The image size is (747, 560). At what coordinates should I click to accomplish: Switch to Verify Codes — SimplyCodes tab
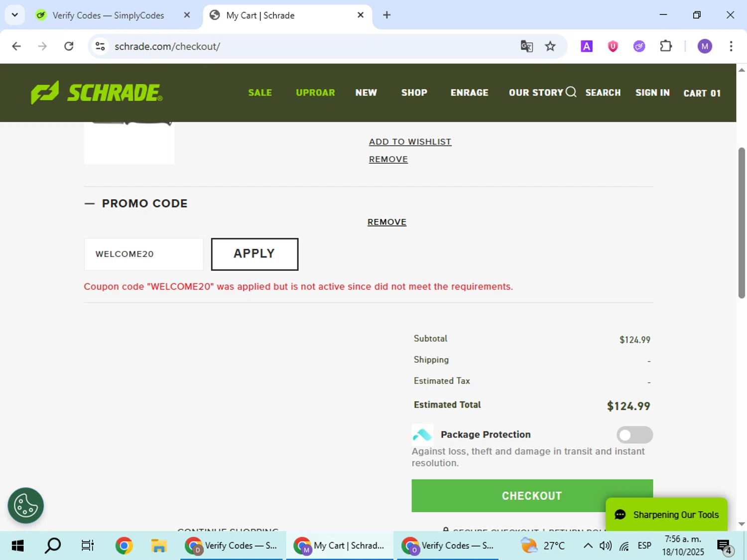pos(108,15)
